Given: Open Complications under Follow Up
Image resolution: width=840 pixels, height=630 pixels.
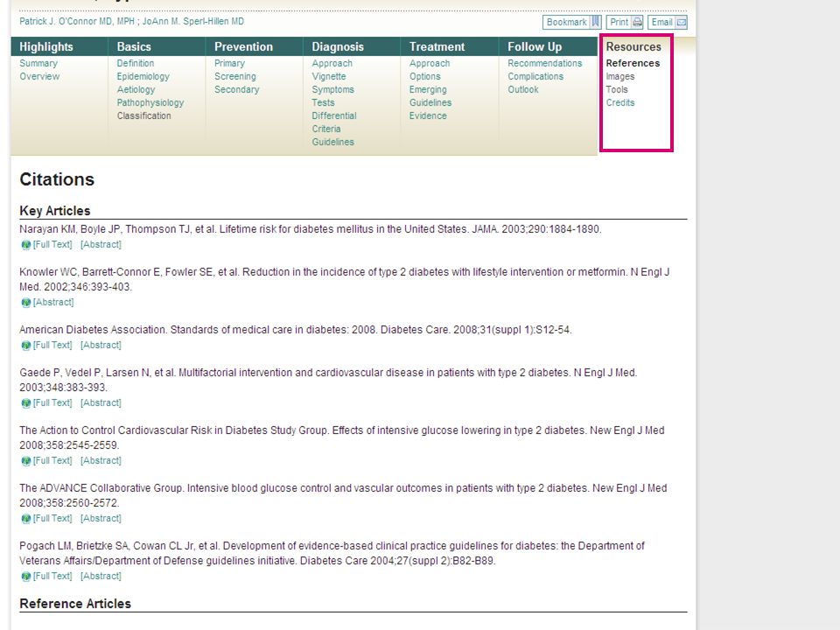Looking at the screenshot, I should pos(535,77).
